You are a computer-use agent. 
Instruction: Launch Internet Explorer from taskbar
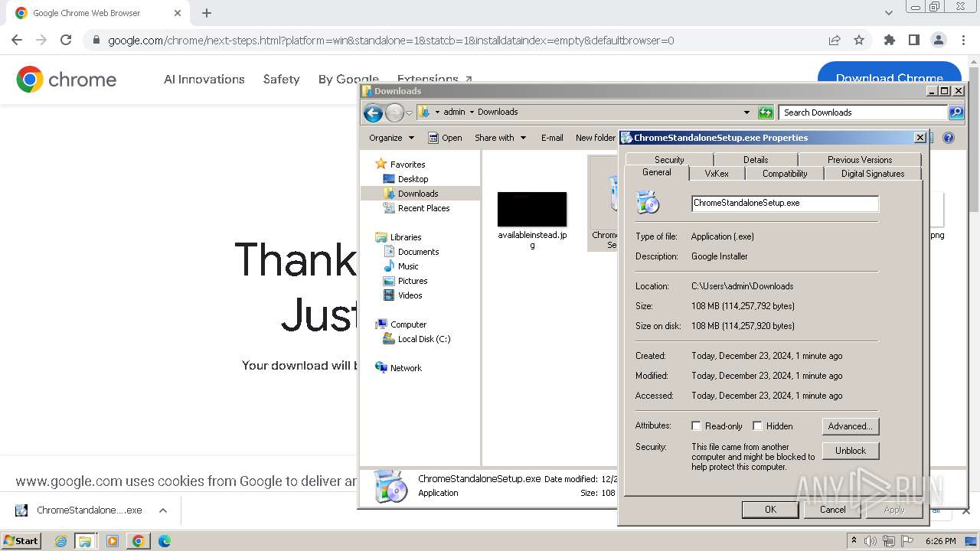tap(61, 541)
